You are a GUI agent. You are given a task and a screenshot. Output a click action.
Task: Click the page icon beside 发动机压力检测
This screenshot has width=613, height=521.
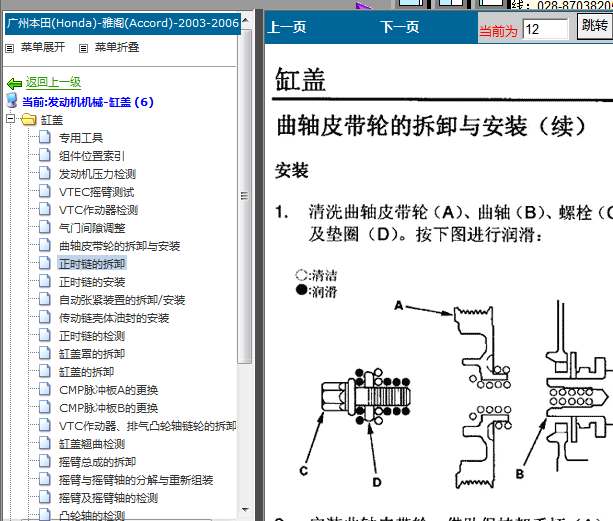(45, 173)
